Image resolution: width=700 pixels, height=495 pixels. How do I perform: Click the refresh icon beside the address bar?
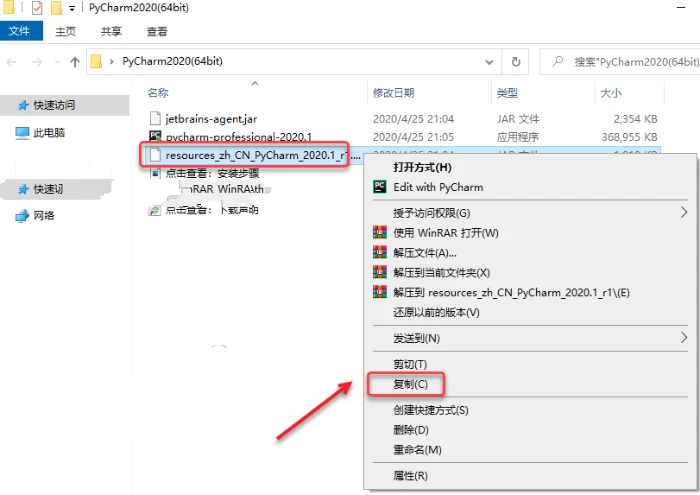click(x=516, y=62)
